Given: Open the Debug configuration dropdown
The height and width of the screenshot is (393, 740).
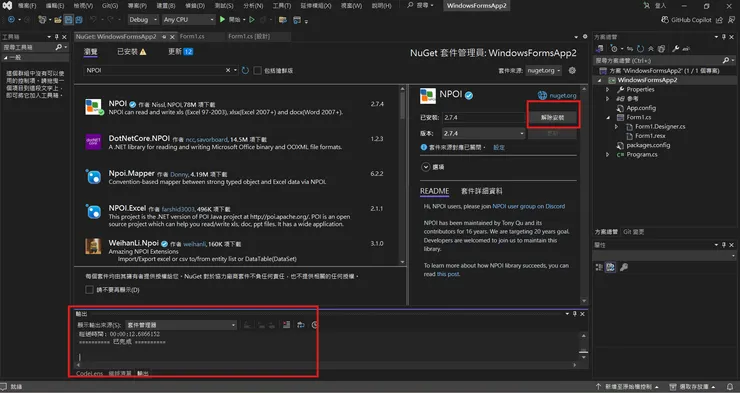Looking at the screenshot, I should point(143,20).
